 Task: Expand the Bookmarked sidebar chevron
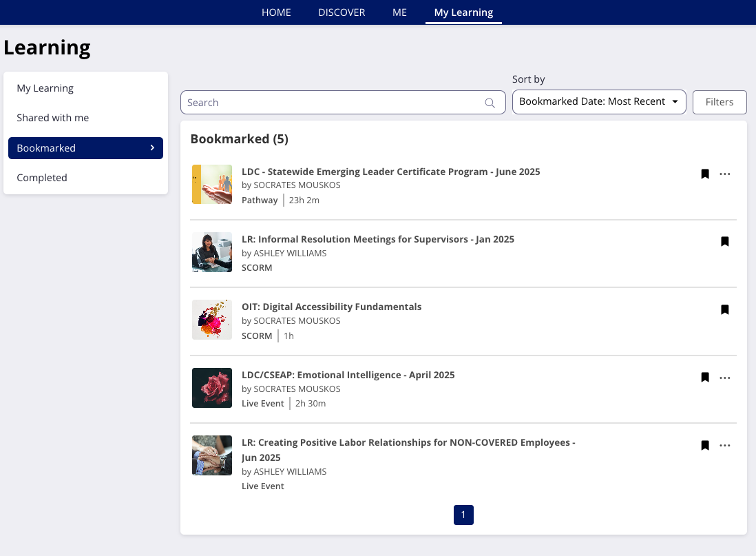pyautogui.click(x=152, y=147)
